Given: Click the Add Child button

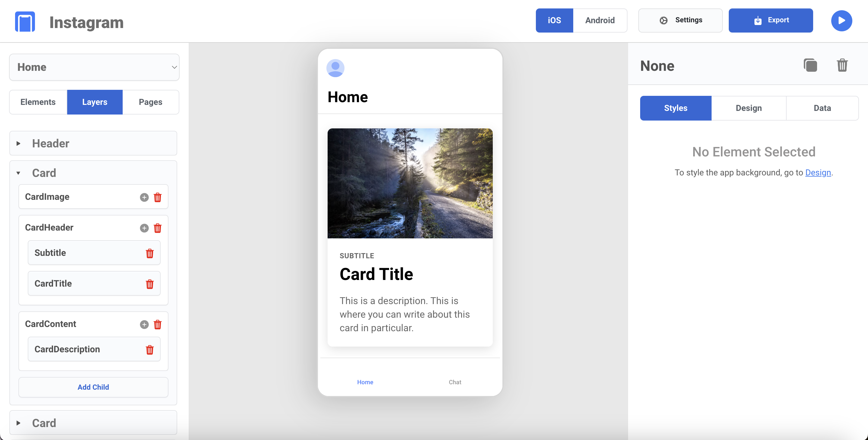Looking at the screenshot, I should (93, 387).
